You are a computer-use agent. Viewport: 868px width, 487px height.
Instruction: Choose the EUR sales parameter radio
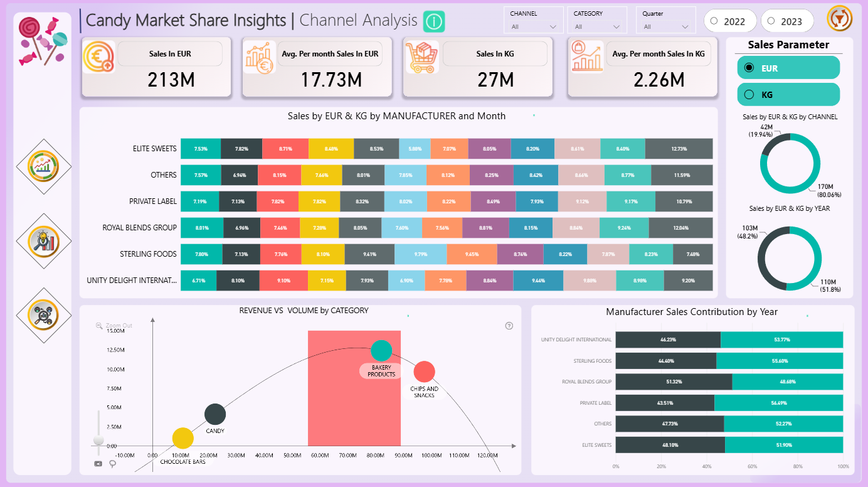[x=788, y=68]
